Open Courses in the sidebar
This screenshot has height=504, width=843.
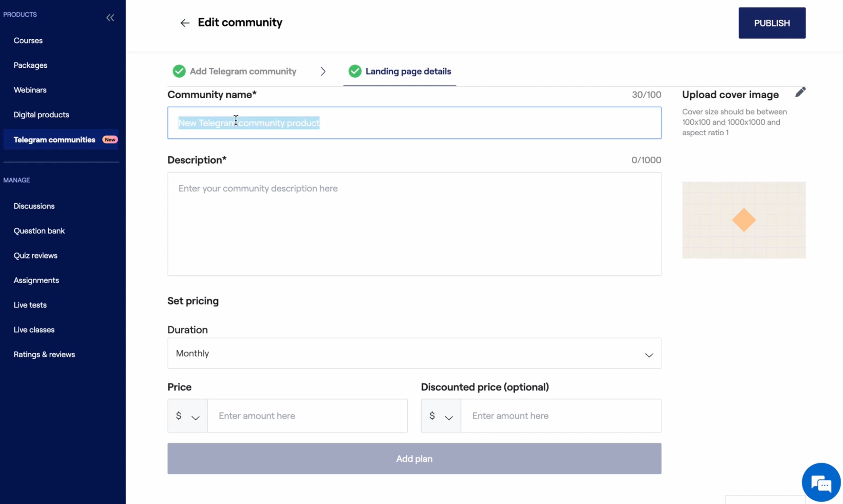click(28, 41)
